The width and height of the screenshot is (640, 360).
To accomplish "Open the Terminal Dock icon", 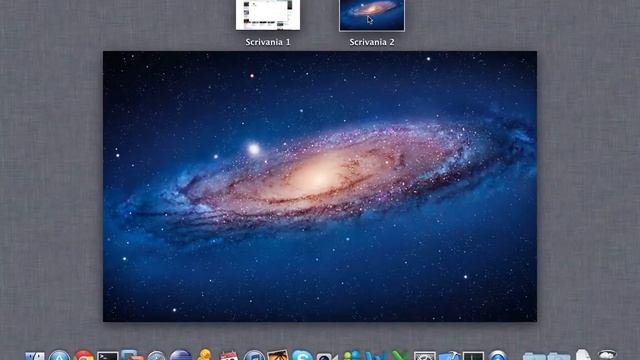I will coord(108,356).
